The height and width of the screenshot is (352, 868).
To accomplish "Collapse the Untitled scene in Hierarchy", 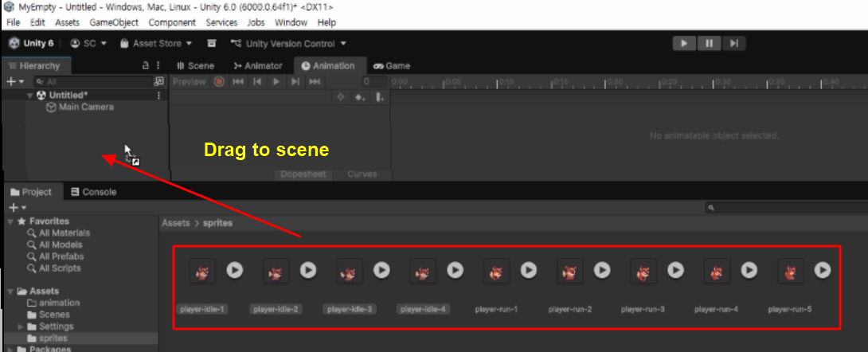I will tap(30, 96).
